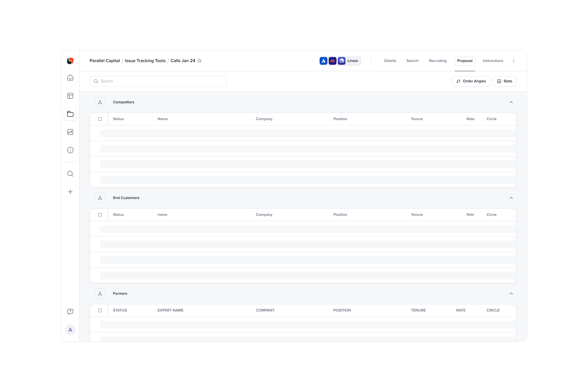Viewport: 588px width, 392px height.
Task: Open the Stats button
Action: coord(504,81)
